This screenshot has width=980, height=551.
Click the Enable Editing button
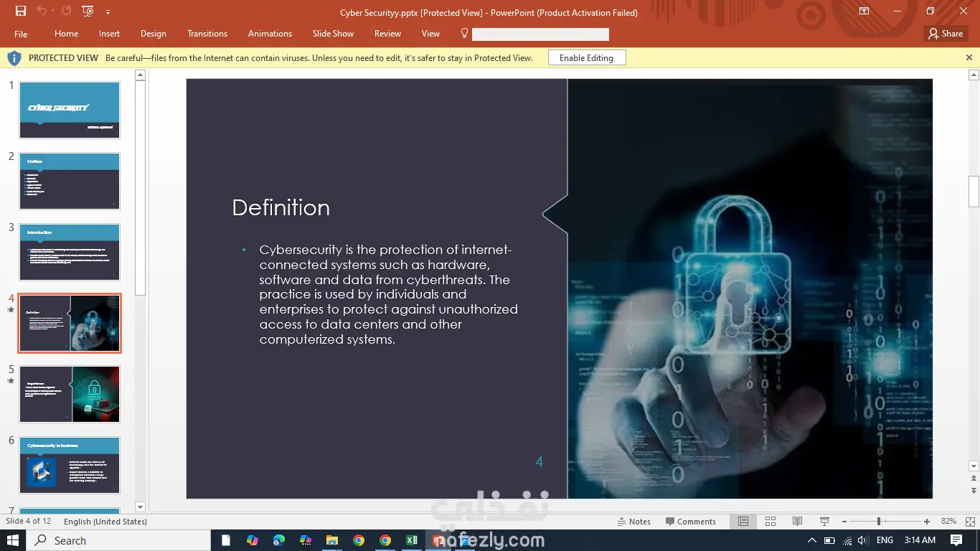point(586,58)
